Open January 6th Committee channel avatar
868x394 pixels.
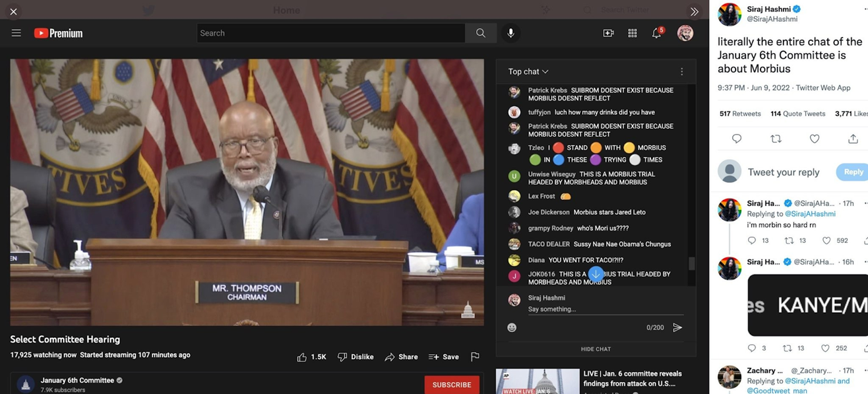coord(26,384)
